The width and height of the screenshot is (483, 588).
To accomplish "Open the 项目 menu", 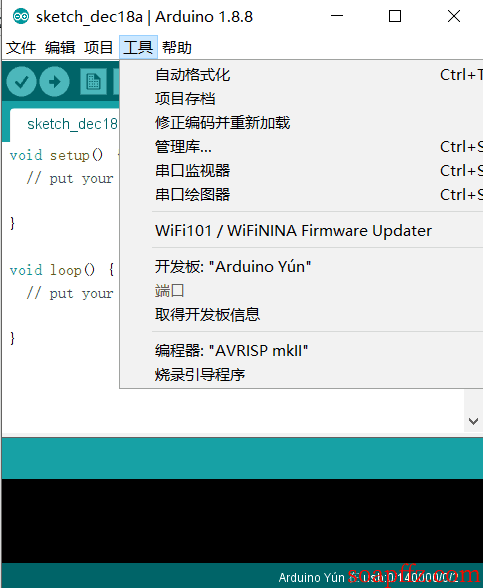I will 99,48.
